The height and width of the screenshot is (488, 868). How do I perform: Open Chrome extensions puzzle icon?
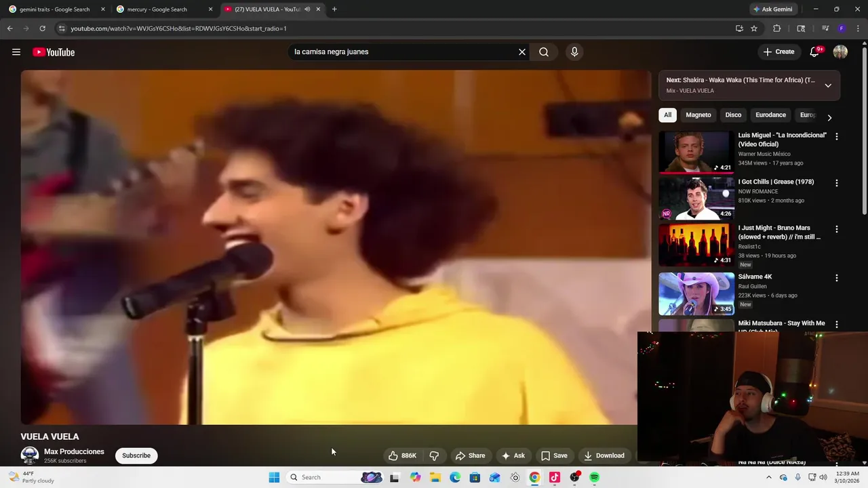tap(777, 28)
